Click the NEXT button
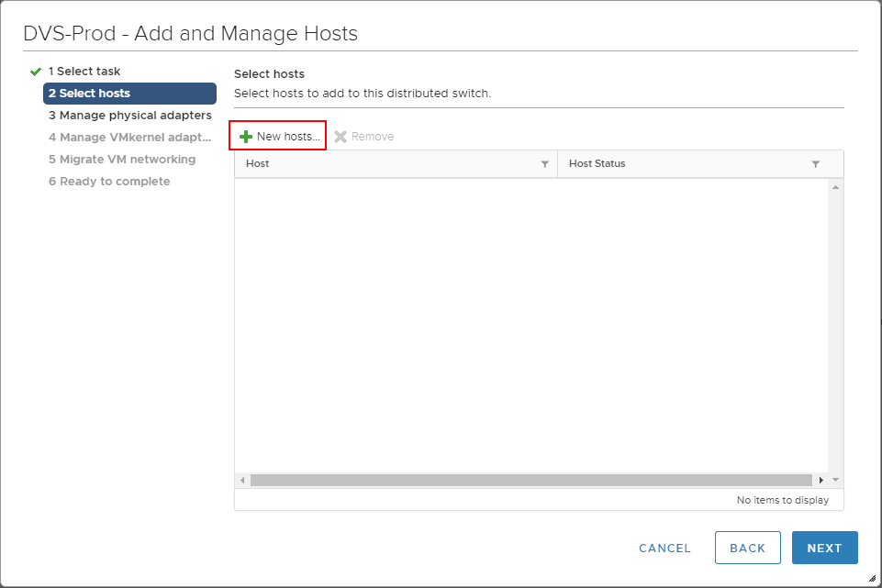 823,548
